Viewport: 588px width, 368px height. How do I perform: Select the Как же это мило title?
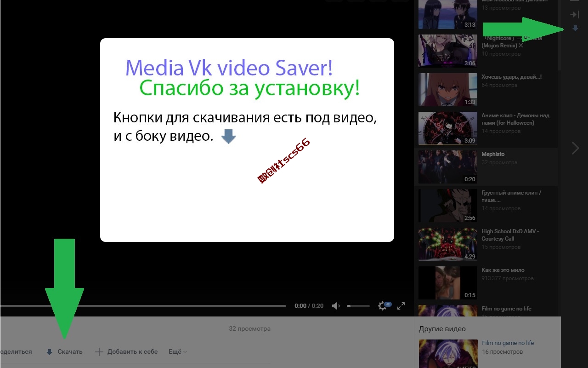click(x=503, y=270)
